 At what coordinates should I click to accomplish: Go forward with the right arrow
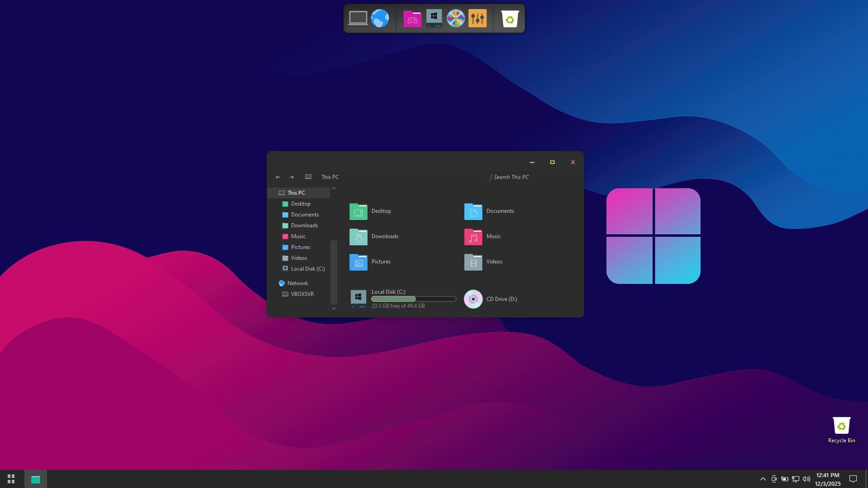(292, 177)
